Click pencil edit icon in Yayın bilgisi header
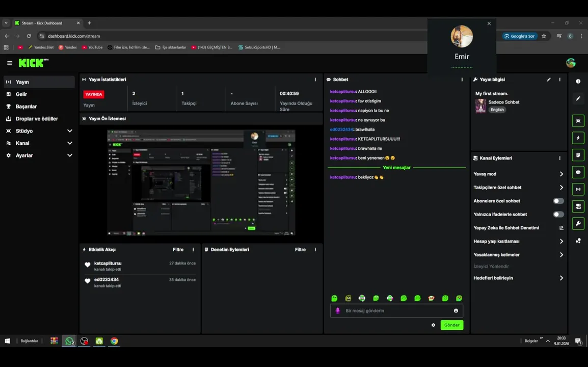 tap(549, 80)
